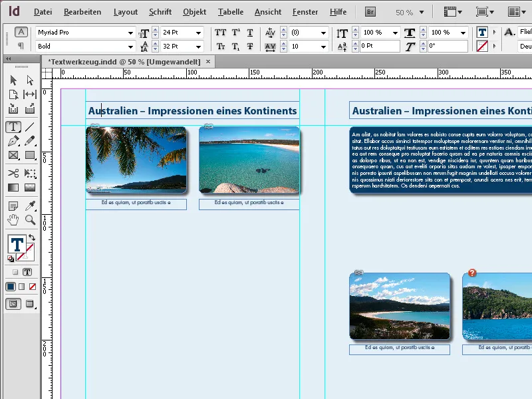
Task: Switch to Paragraph Formatting Controls
Action: [21, 45]
